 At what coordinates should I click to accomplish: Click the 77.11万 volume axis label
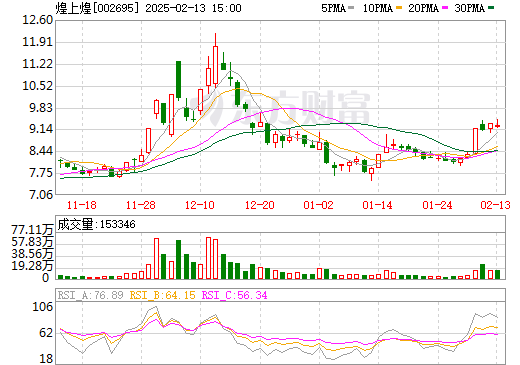[x=32, y=230]
